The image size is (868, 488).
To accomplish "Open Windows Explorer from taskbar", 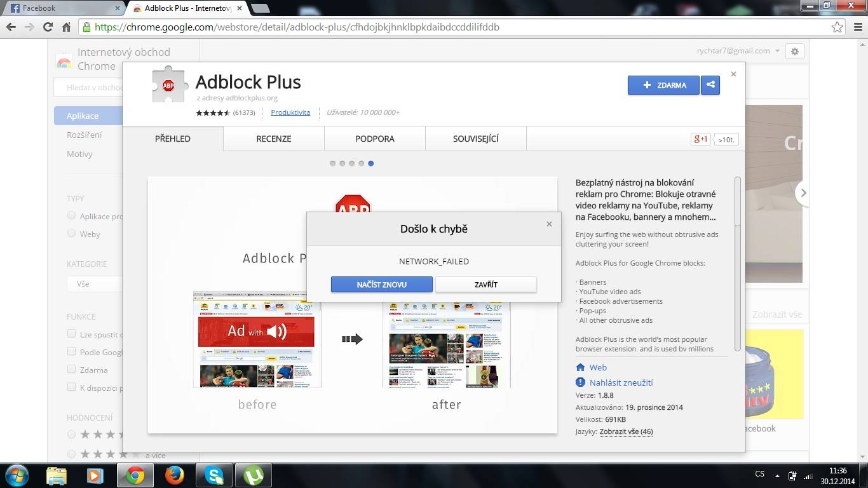I will (56, 475).
